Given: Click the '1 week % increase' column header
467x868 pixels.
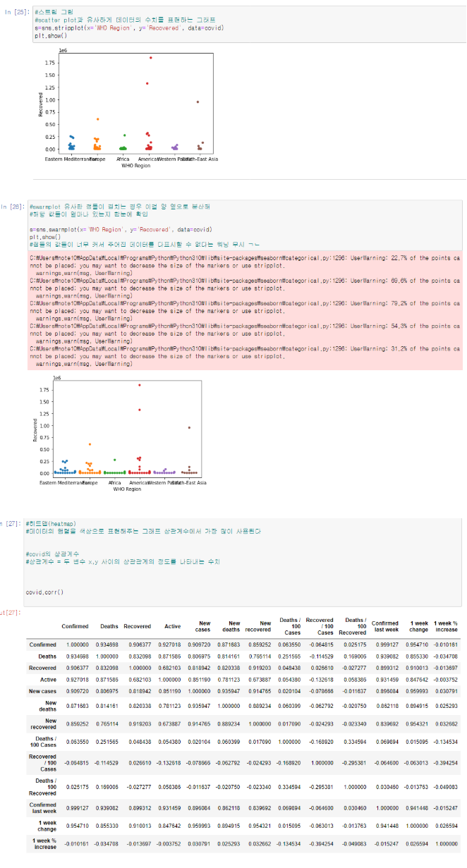Looking at the screenshot, I should tap(446, 626).
